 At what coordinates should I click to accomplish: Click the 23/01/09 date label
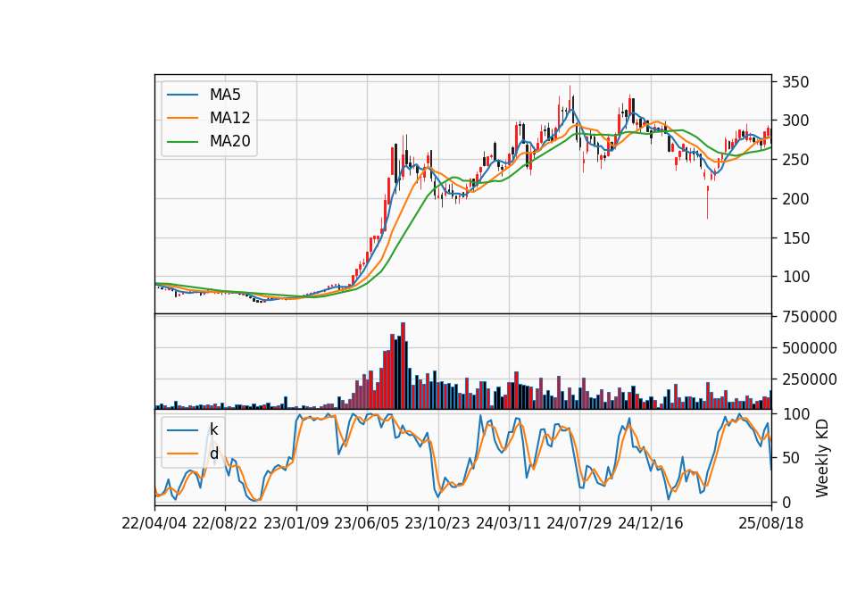pyautogui.click(x=296, y=523)
